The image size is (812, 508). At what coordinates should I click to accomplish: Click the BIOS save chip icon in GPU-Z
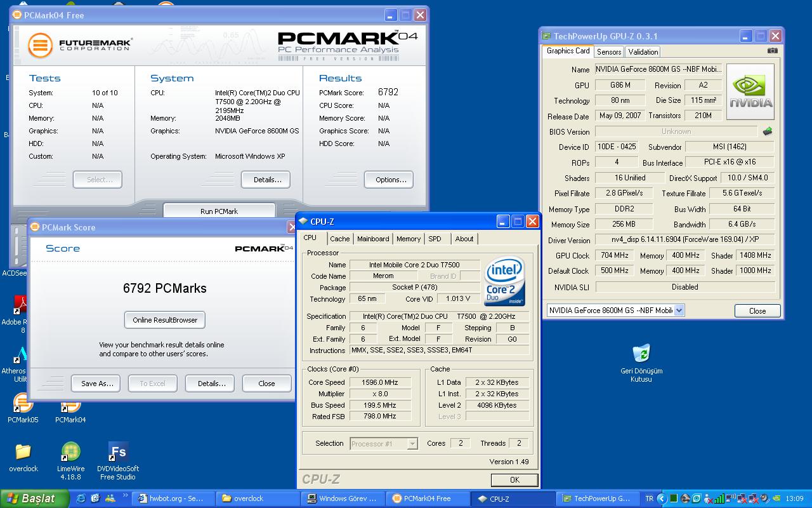[x=768, y=131]
